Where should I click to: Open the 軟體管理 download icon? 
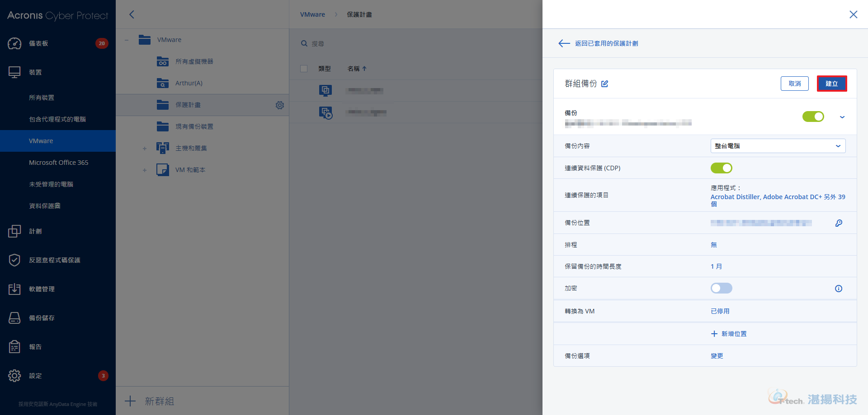(x=14, y=289)
